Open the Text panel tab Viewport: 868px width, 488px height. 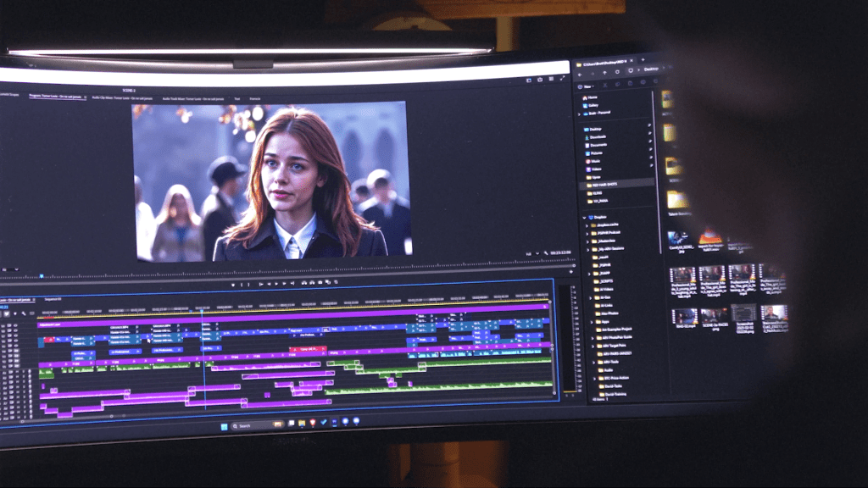tap(236, 97)
